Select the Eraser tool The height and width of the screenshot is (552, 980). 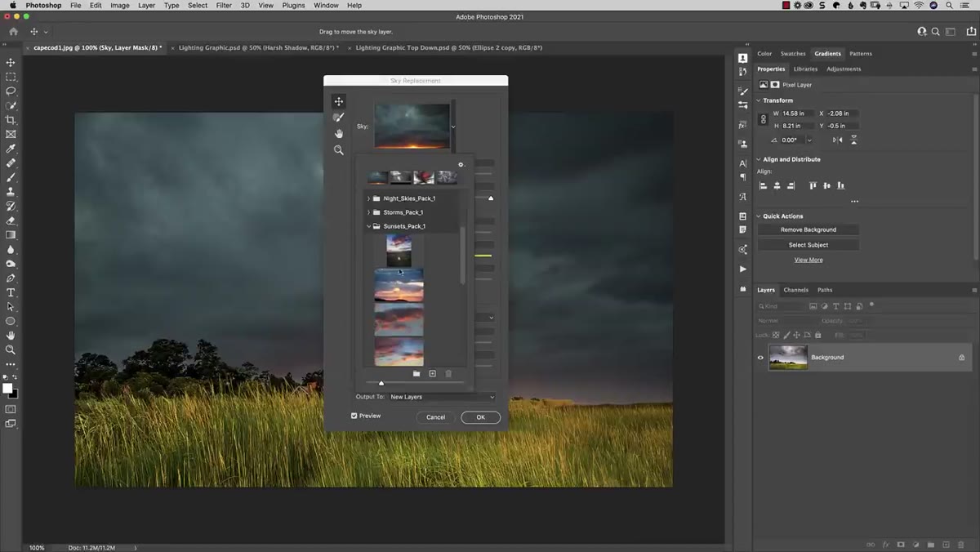click(x=11, y=220)
